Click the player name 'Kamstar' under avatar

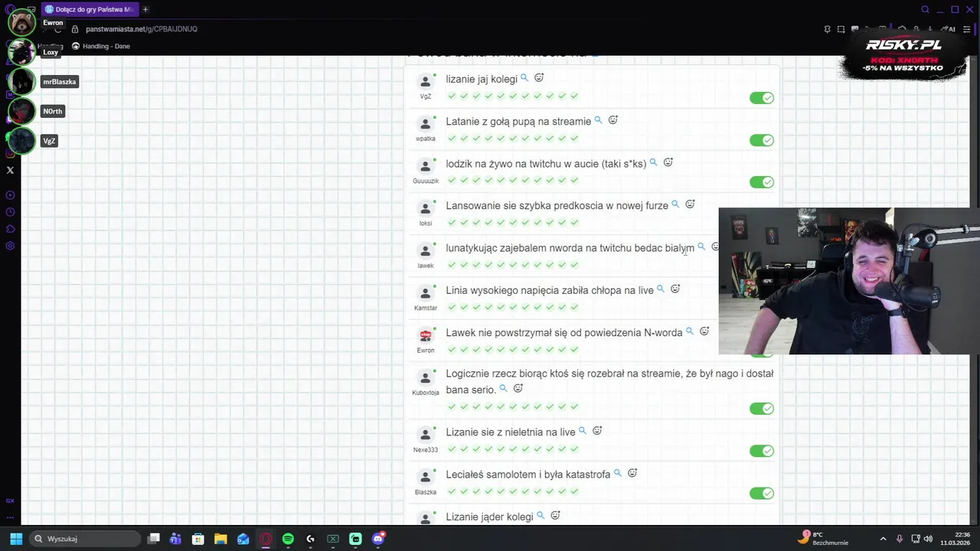pyautogui.click(x=426, y=308)
